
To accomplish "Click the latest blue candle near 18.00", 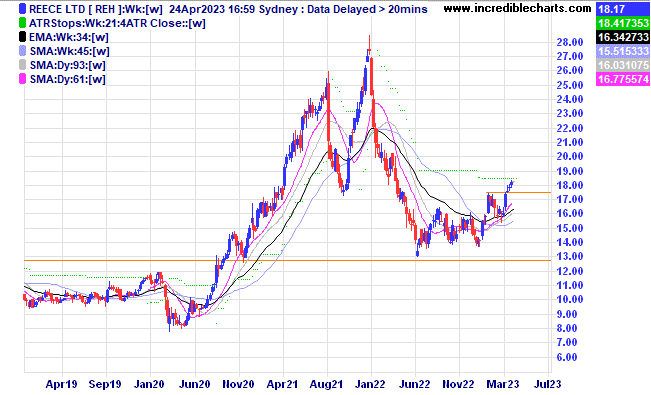I will 513,183.
